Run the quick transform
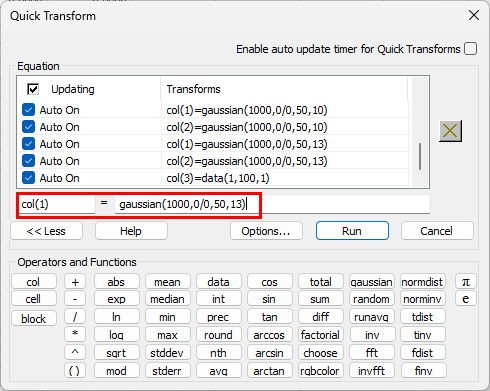Screen dimensions: 490x391 click(x=352, y=231)
